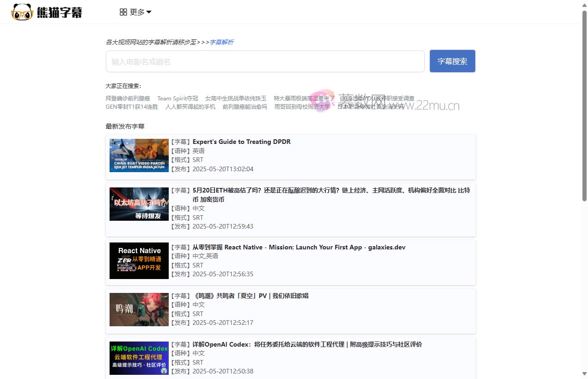Open title Expert's Guide to Treating DPDR
588x379 pixels.
(241, 142)
